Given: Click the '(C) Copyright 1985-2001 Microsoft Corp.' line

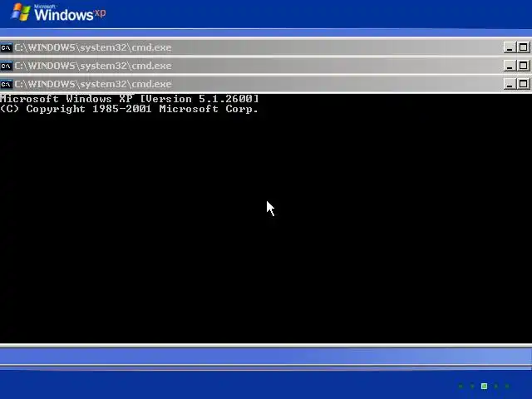Looking at the screenshot, I should 130,109.
